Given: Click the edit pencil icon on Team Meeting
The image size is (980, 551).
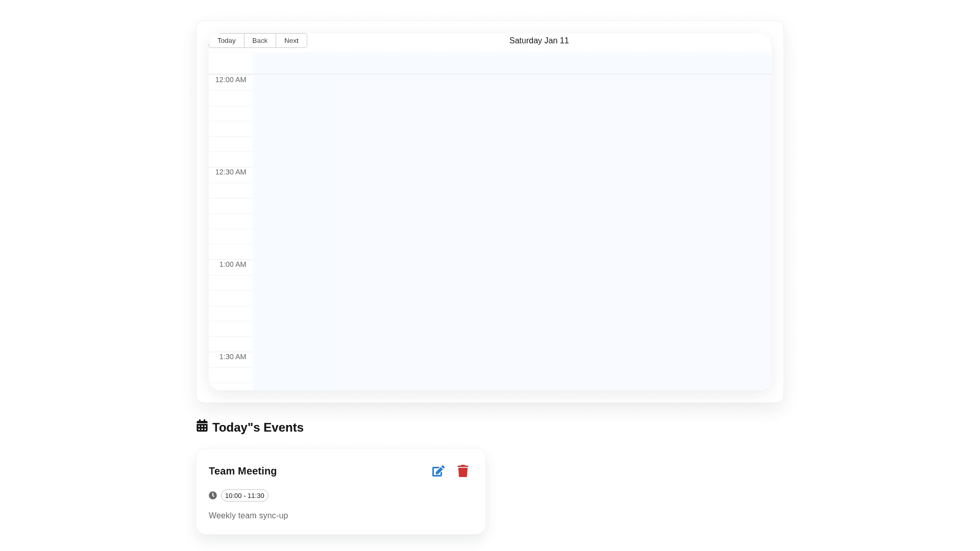Looking at the screenshot, I should coord(438,471).
